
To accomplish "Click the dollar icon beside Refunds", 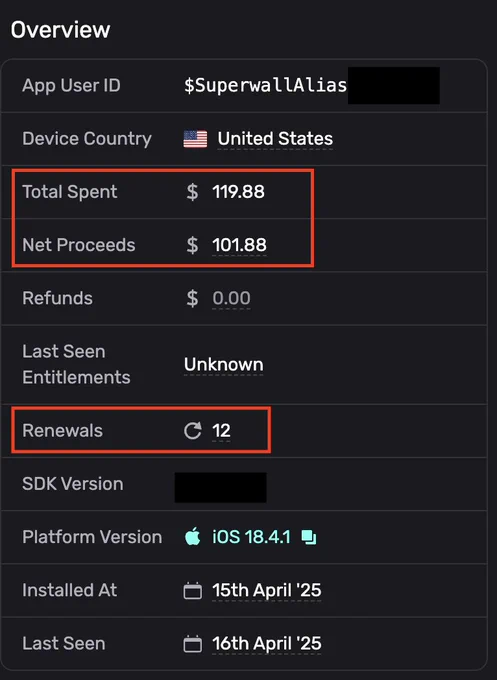I will [192, 298].
